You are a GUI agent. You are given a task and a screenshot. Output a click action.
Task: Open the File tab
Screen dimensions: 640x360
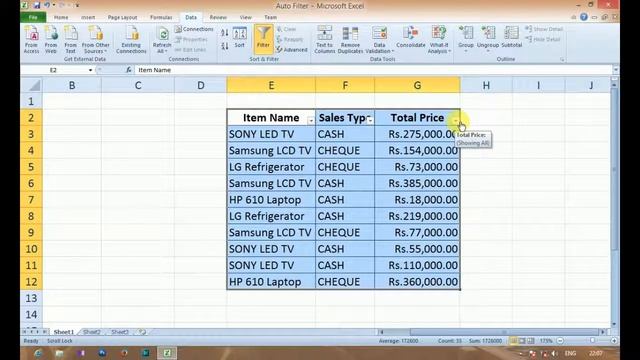click(33, 17)
